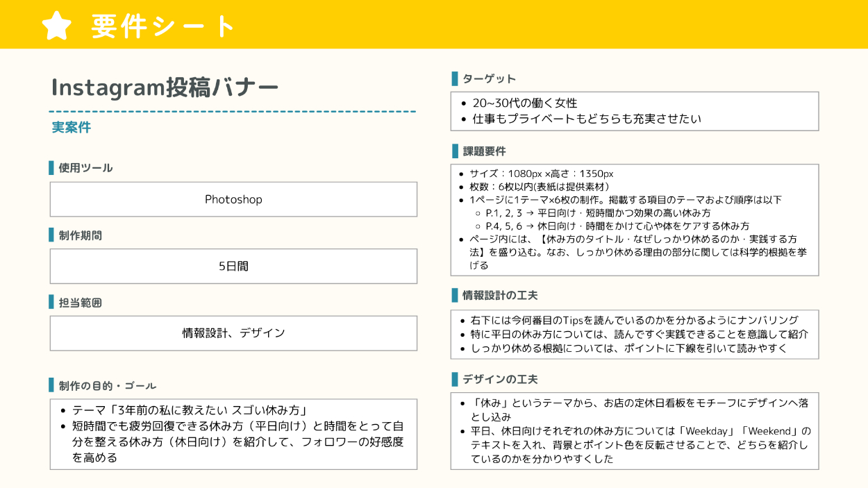Image resolution: width=868 pixels, height=488 pixels.
Task: Click the blue marker beside 課題要件
Action: (454, 151)
